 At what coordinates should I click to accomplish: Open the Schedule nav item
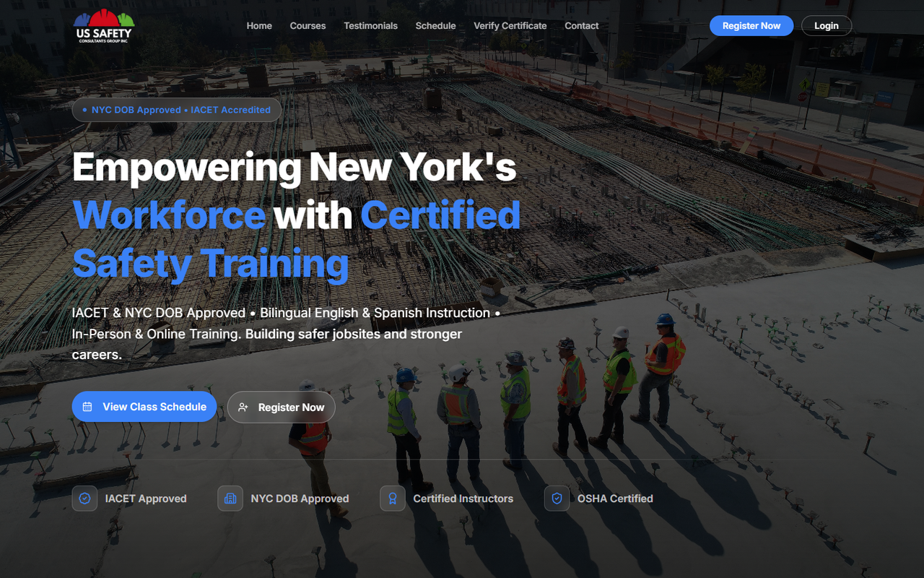(435, 26)
